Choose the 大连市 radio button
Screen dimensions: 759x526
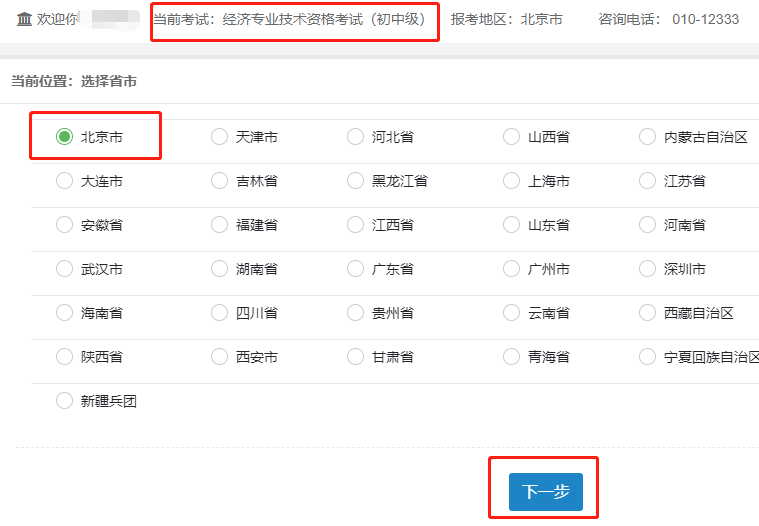65,181
